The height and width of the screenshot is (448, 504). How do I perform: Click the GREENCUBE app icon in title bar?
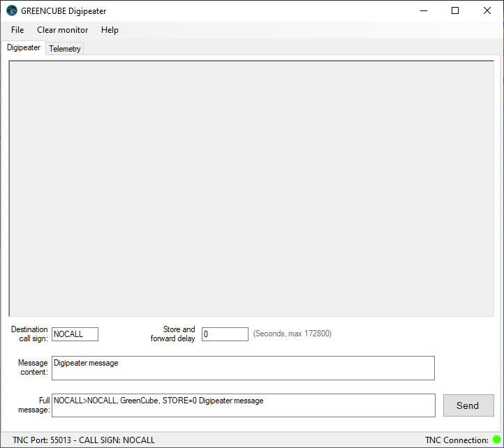[x=11, y=11]
